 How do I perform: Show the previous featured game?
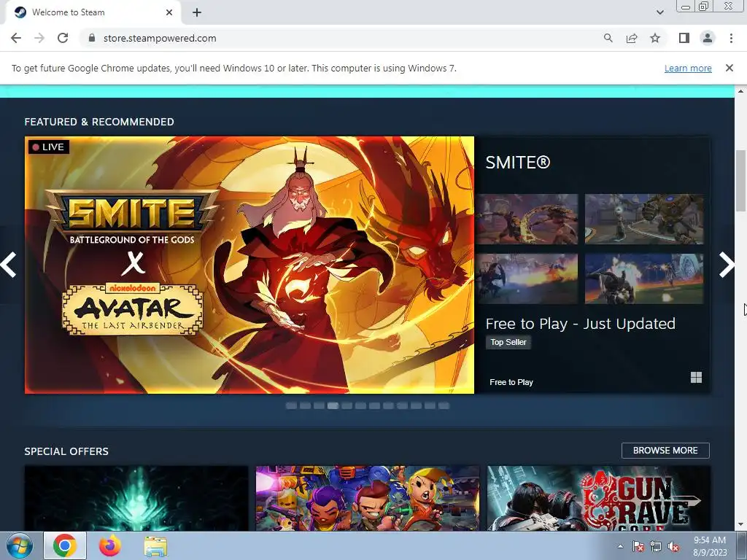click(8, 265)
